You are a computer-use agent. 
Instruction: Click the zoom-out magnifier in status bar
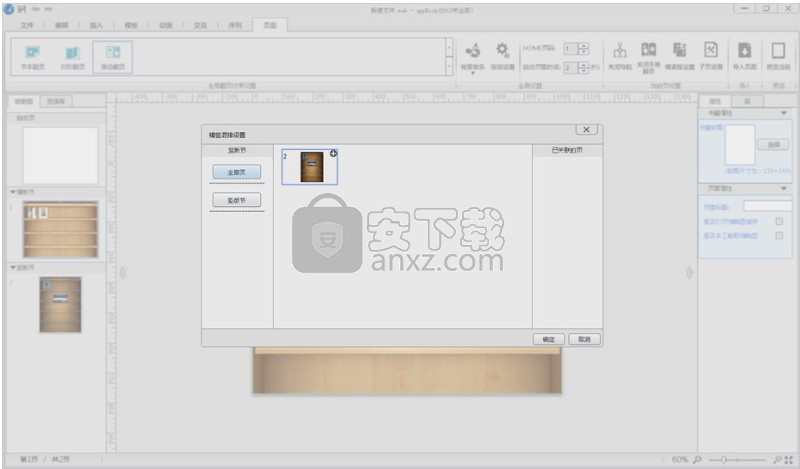point(697,460)
